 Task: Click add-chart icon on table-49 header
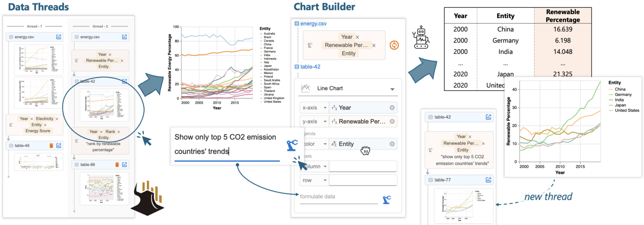coord(59,146)
